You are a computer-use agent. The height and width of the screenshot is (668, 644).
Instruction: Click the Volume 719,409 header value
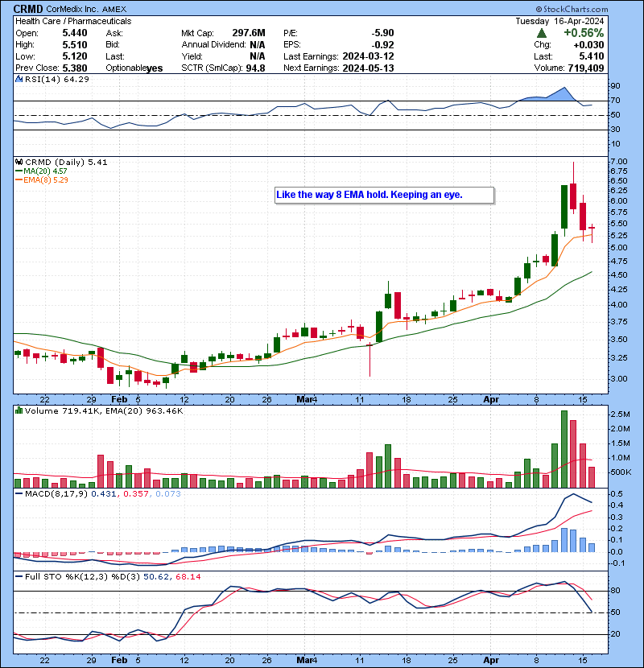coord(586,68)
